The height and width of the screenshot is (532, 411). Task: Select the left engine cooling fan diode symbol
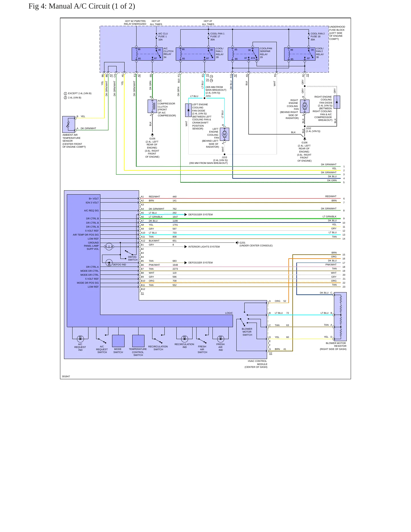click(x=188, y=110)
